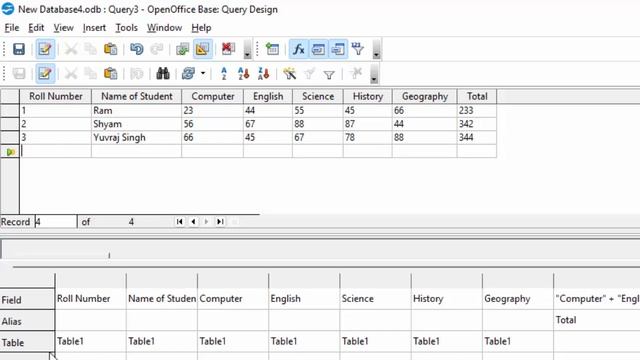Viewport: 640px width, 360px height.
Task: Sort Ascending using the A-Z arrow icon
Action: [243, 74]
